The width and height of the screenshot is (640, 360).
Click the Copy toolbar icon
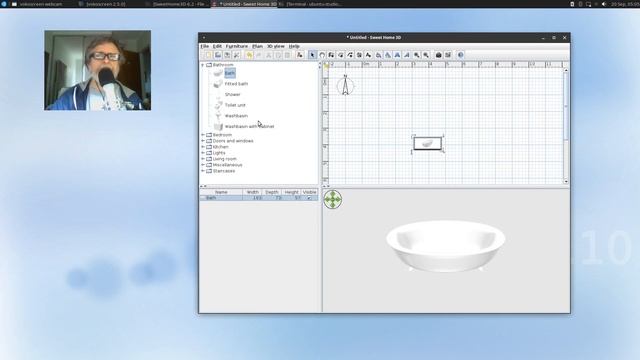click(x=278, y=55)
